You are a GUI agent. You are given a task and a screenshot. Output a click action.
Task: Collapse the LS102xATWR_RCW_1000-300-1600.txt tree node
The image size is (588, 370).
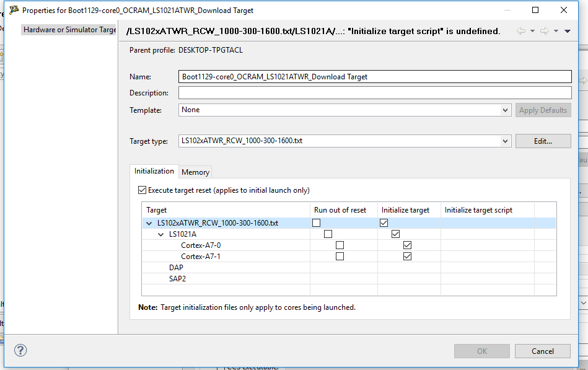coord(149,223)
